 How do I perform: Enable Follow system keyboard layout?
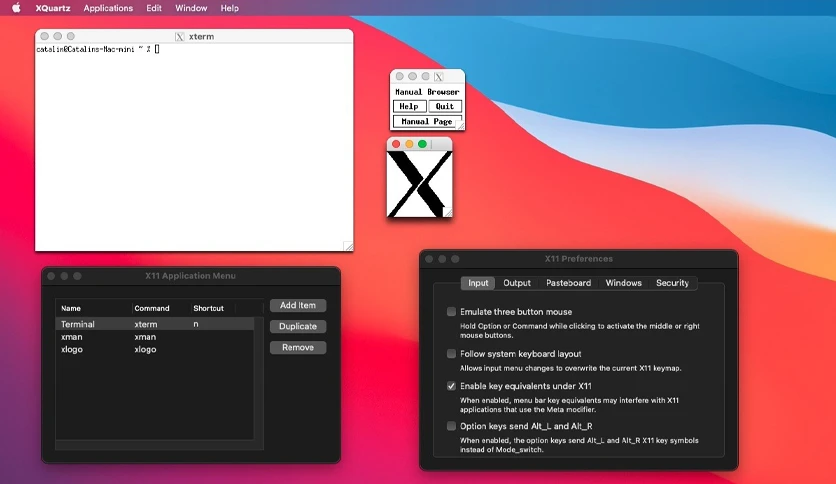(452, 354)
